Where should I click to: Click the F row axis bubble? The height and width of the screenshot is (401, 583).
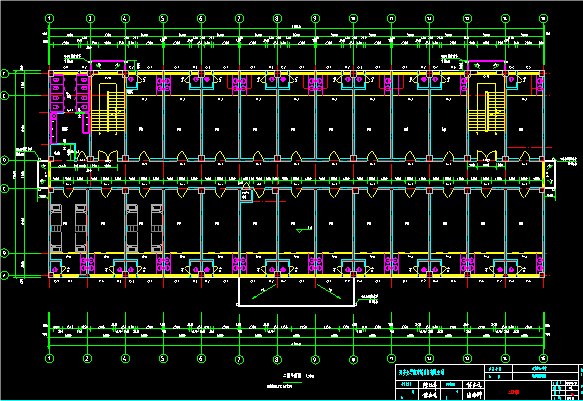click(4, 74)
